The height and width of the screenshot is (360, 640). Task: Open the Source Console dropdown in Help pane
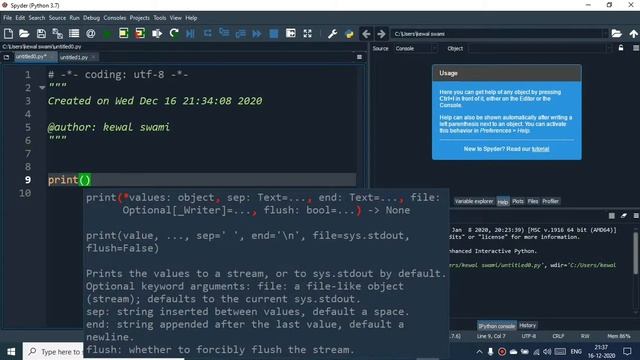[x=416, y=49]
